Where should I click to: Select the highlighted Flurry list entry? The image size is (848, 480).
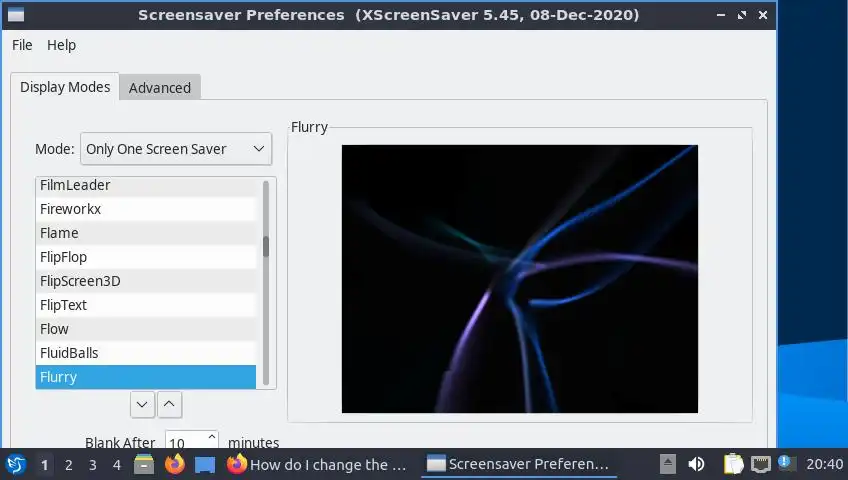coord(146,377)
